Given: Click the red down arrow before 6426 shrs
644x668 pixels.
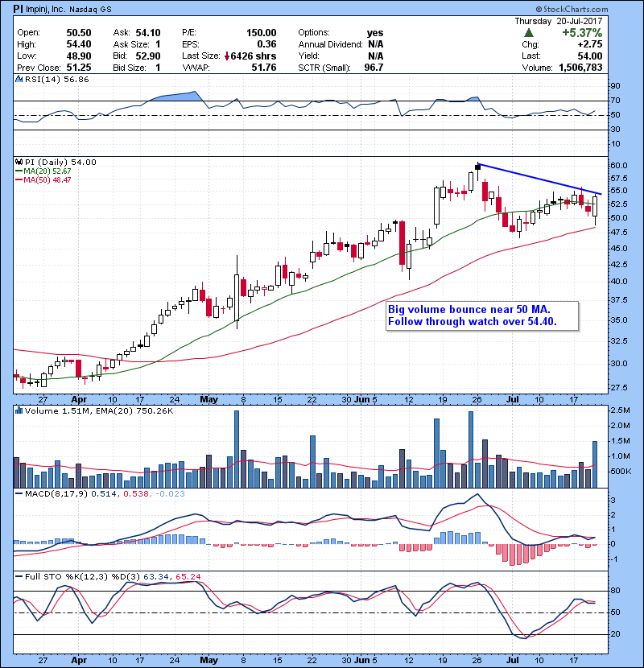Looking at the screenshot, I should [227, 56].
